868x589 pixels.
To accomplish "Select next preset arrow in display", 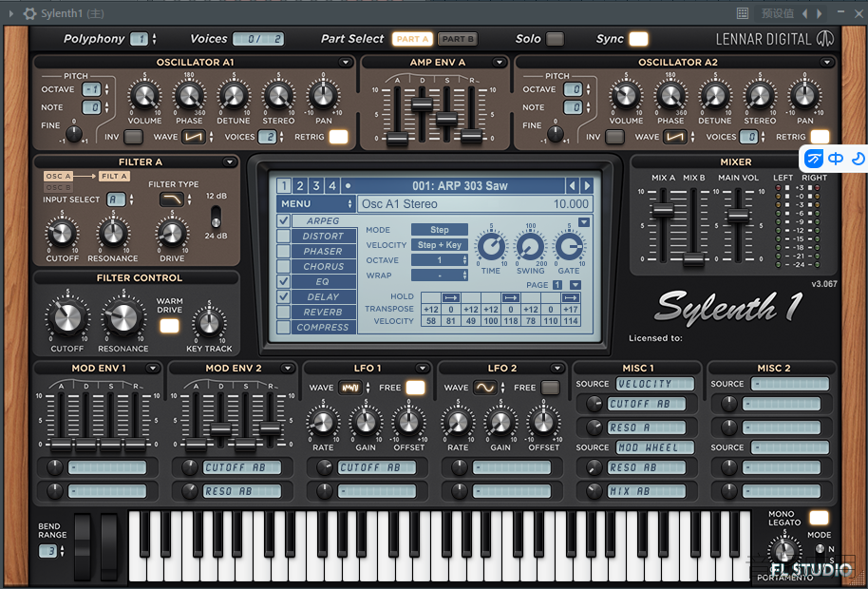I will click(x=586, y=186).
